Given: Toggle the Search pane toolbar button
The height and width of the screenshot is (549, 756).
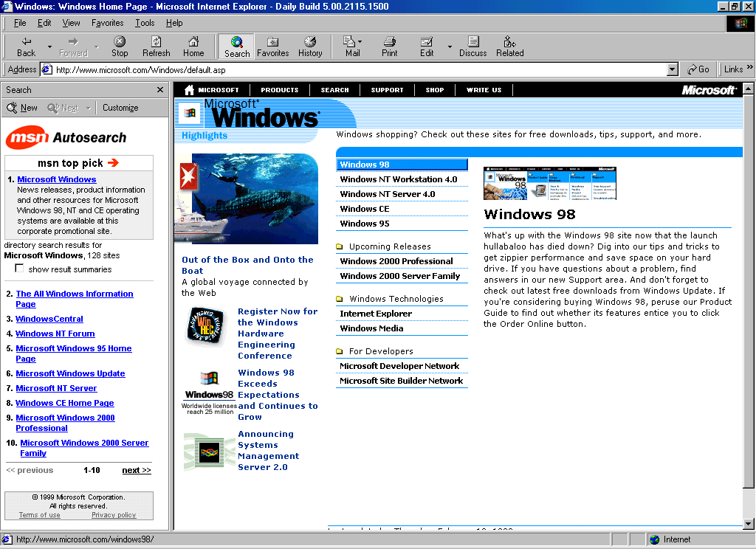Looking at the screenshot, I should (237, 46).
